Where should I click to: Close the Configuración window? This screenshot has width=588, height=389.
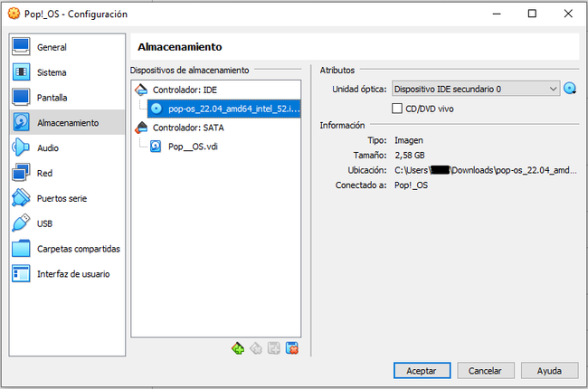tap(568, 14)
